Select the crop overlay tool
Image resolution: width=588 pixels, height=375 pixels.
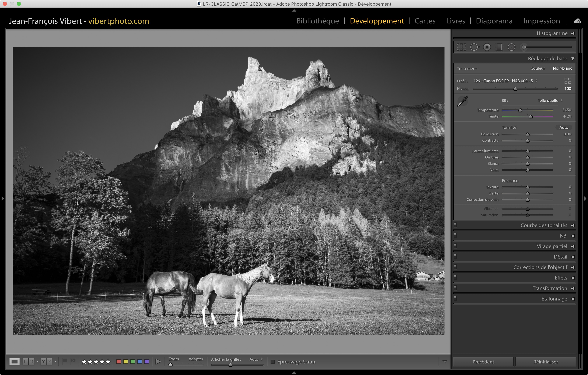pyautogui.click(x=461, y=47)
